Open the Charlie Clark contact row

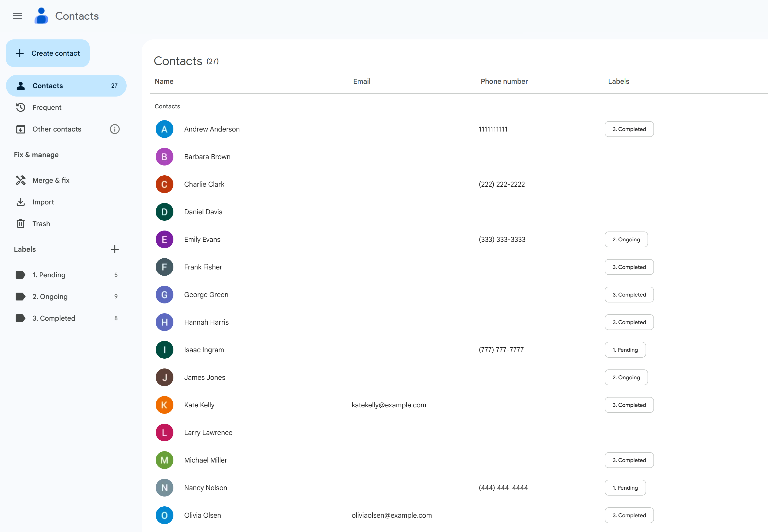pos(204,184)
